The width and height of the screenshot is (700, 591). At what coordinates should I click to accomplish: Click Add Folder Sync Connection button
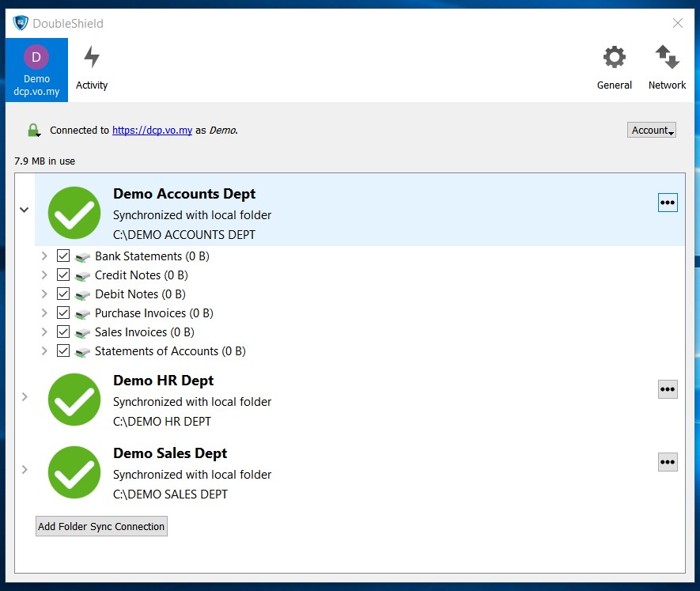coord(101,526)
